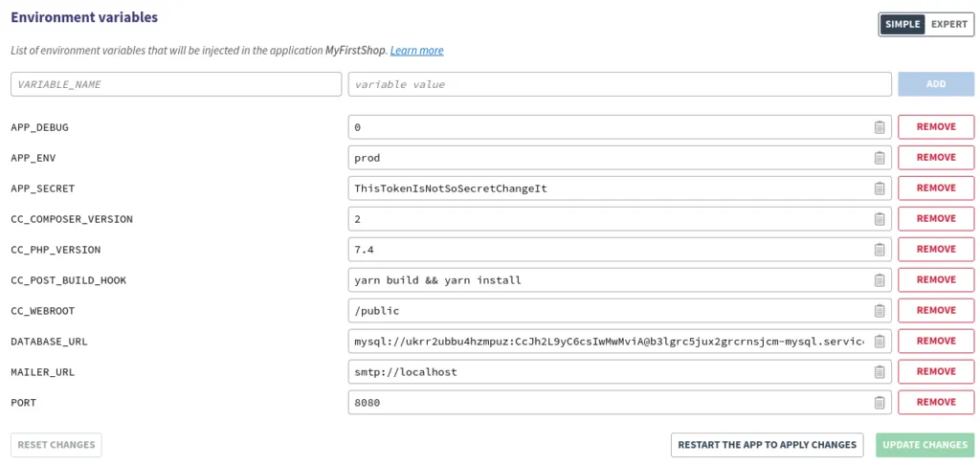Click clipboard icon in CC_POST_BUILD_HOOK row
The image size is (980, 465).
pyautogui.click(x=879, y=280)
